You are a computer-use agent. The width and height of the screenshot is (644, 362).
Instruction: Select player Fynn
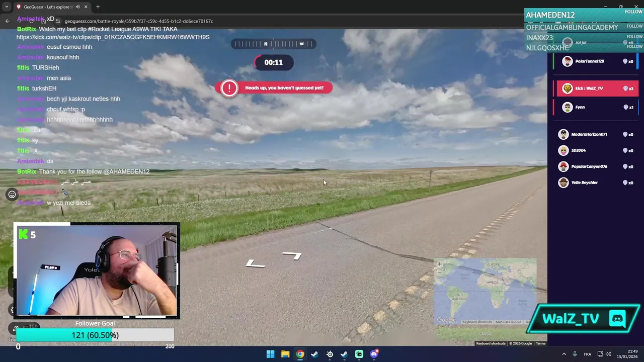tap(597, 107)
